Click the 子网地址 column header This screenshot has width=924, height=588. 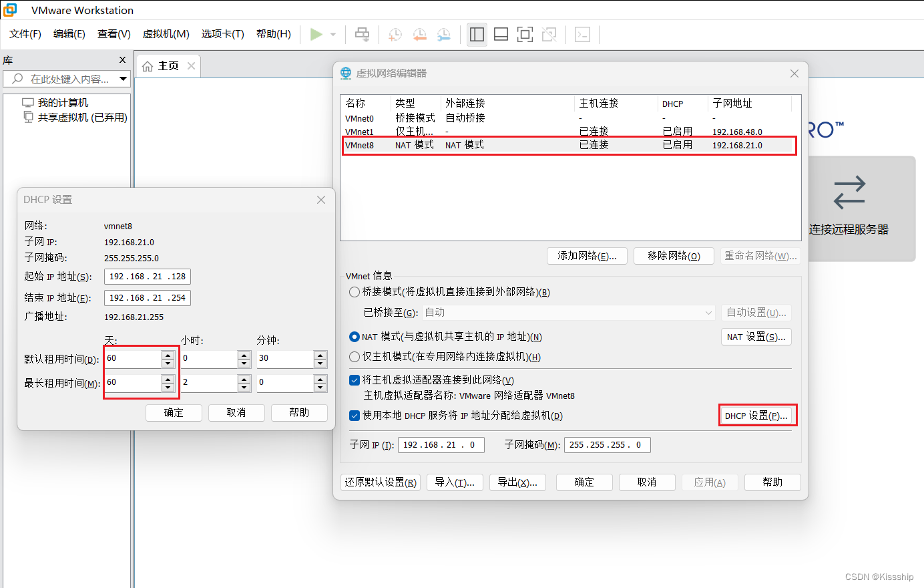tap(749, 104)
